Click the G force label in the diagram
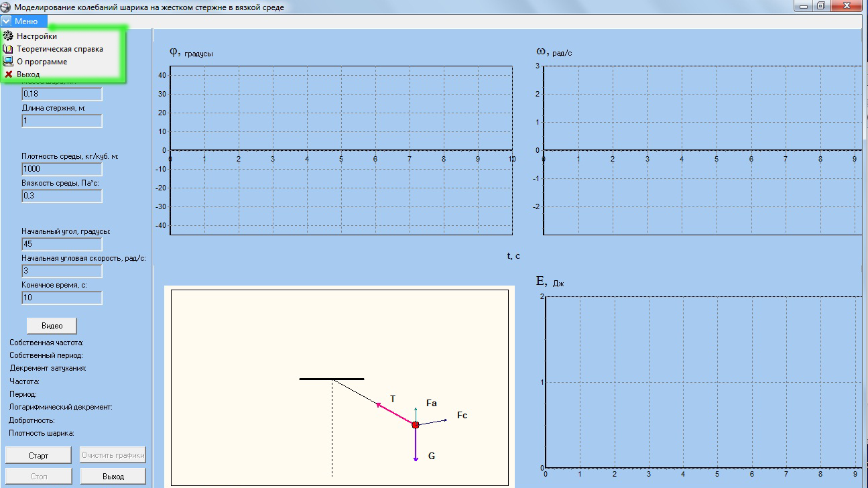 pos(432,456)
